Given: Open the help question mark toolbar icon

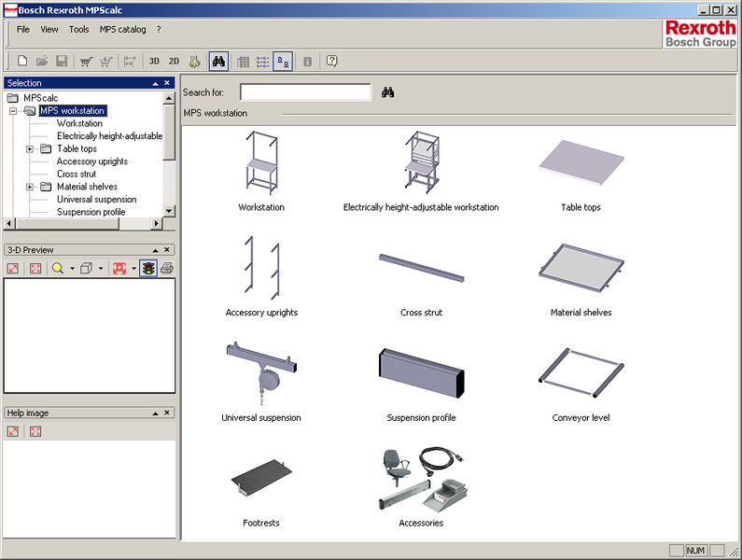Looking at the screenshot, I should coord(331,62).
